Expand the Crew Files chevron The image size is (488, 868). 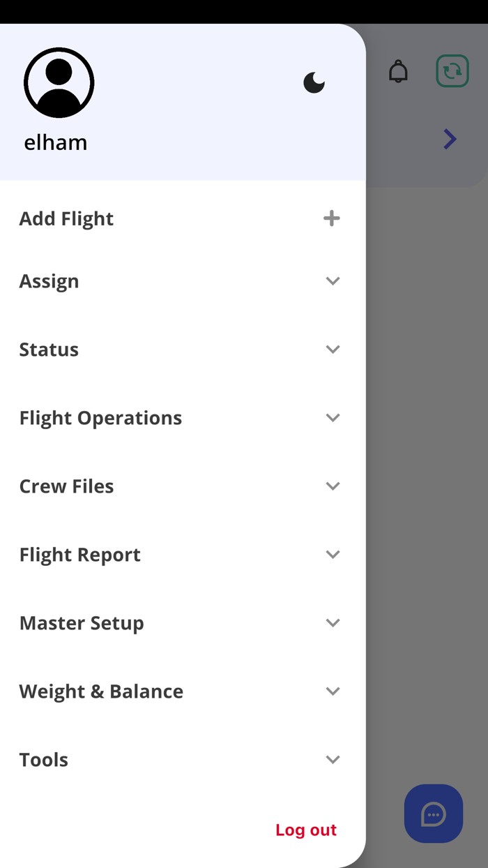pyautogui.click(x=333, y=486)
